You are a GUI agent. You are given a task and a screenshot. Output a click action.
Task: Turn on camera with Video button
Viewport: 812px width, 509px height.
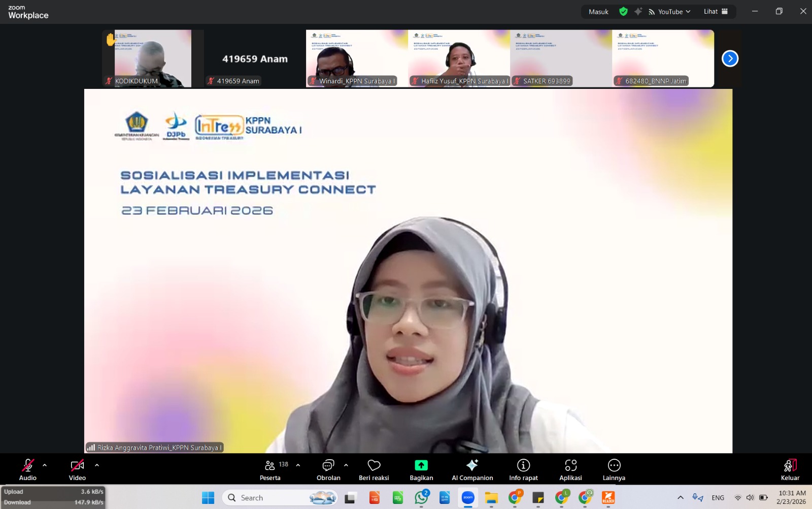[x=77, y=469]
